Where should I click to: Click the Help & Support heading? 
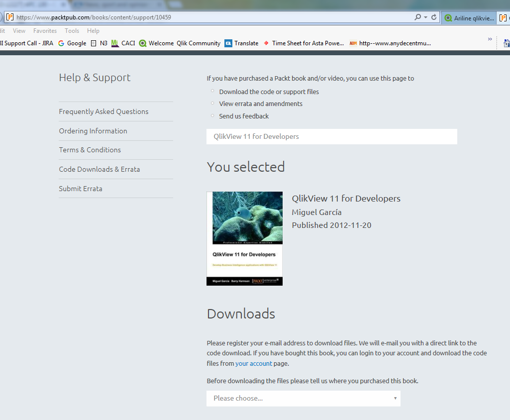(95, 78)
